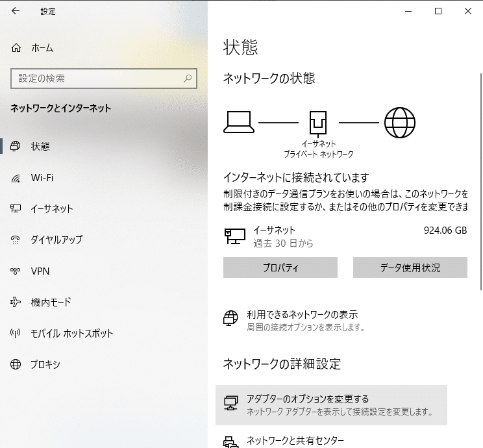Viewport: 483px width, 448px height.
Task: Click プライベート ネットワーク label under diagram
Action: pos(318,154)
